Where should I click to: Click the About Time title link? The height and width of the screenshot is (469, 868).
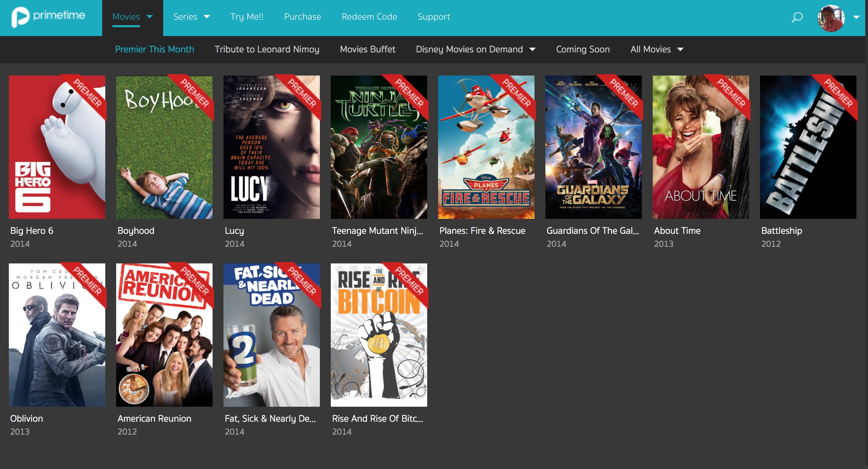coord(677,231)
